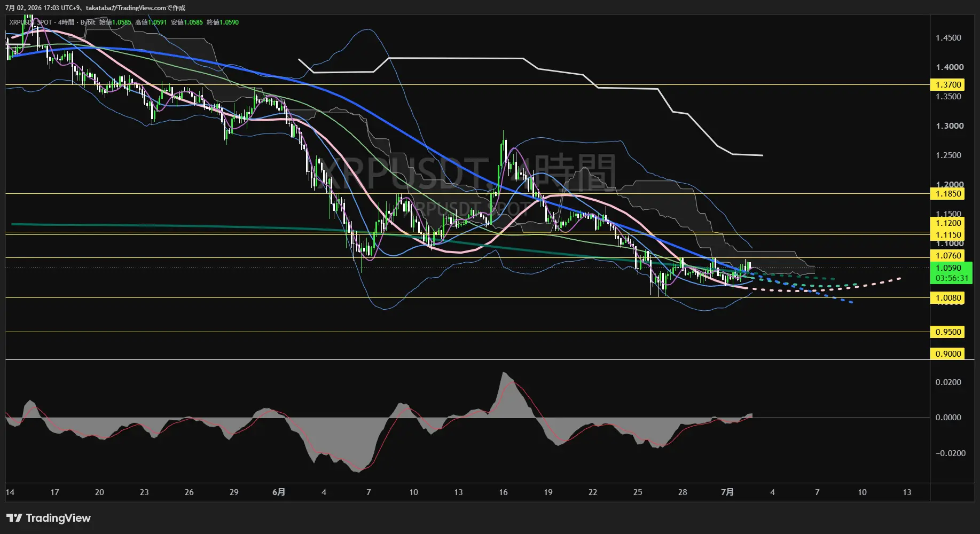
Task: Click the date 28 on the time axis
Action: (x=683, y=492)
